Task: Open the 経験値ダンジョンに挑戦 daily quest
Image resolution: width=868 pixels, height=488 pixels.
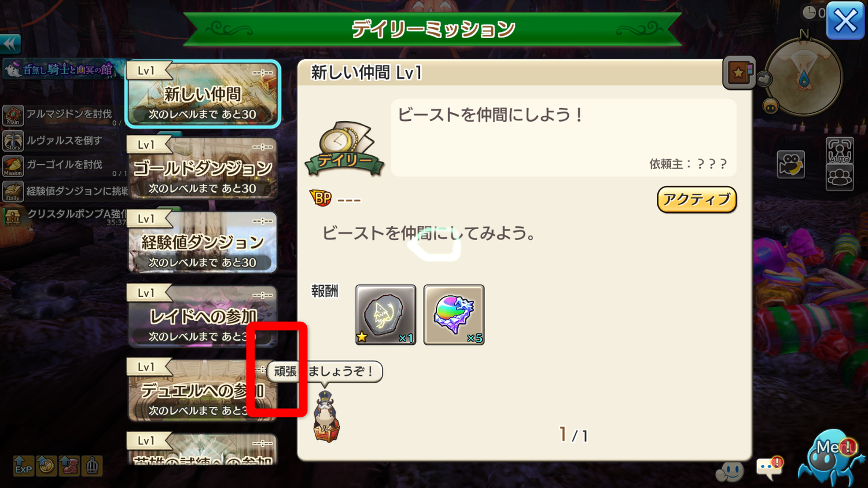Action: click(64, 191)
